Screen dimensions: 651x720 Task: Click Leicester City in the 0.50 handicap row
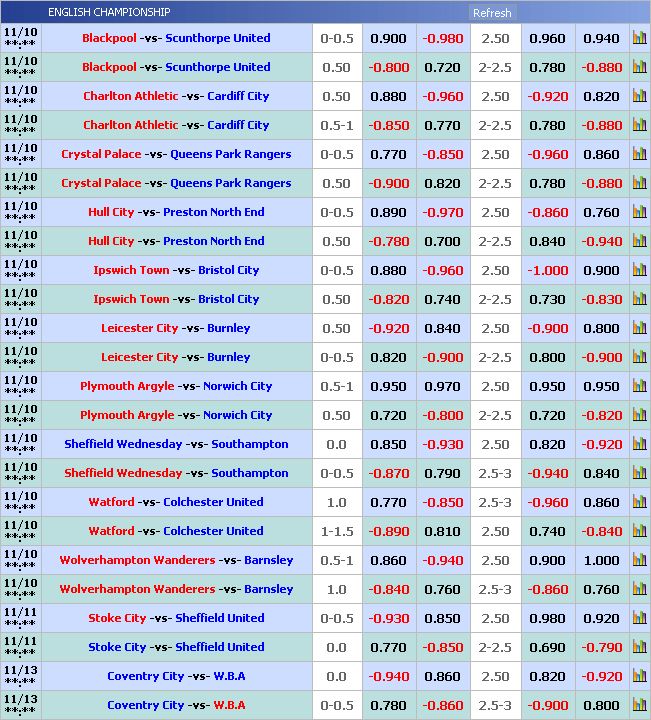pyautogui.click(x=139, y=328)
